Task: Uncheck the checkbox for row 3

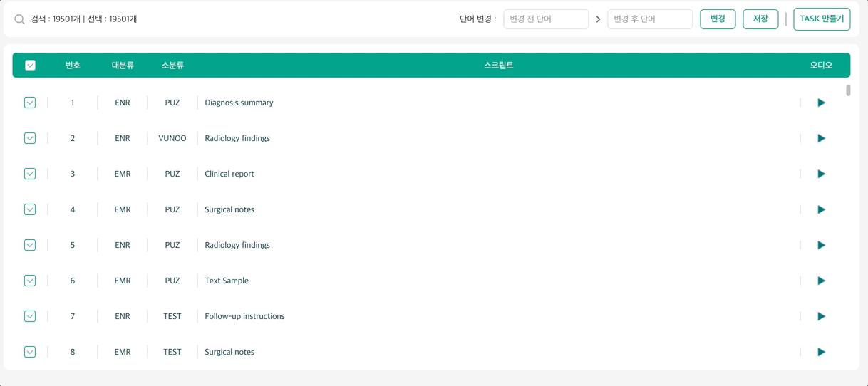Action: pos(30,174)
